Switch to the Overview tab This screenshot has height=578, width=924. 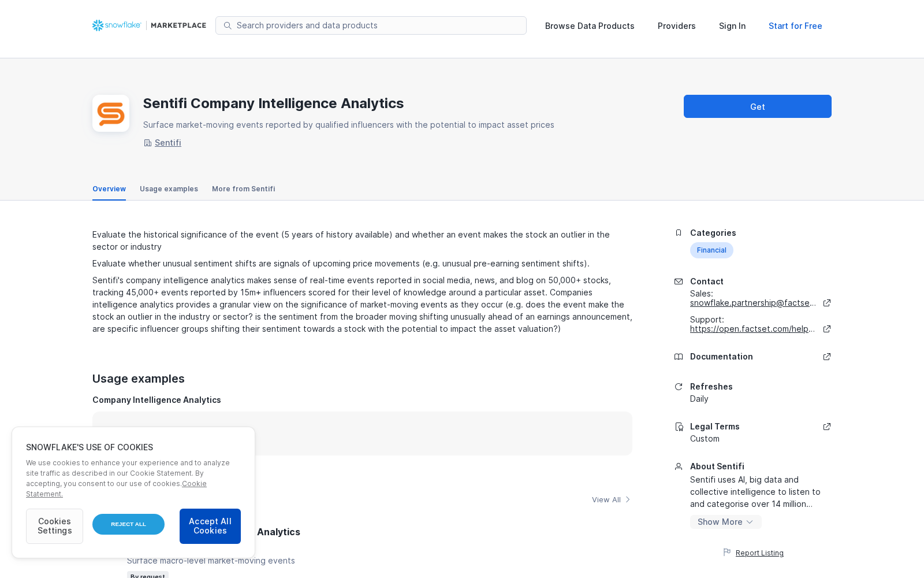[x=109, y=189]
